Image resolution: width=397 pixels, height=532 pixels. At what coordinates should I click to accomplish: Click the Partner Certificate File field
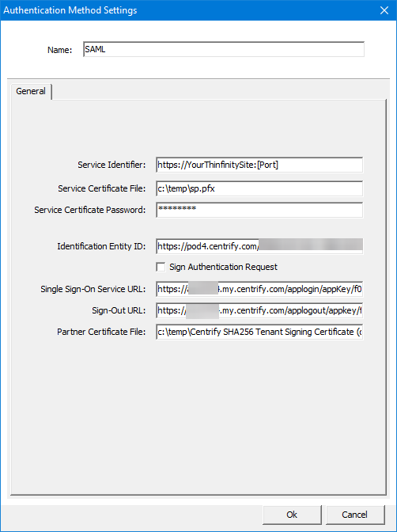click(259, 332)
